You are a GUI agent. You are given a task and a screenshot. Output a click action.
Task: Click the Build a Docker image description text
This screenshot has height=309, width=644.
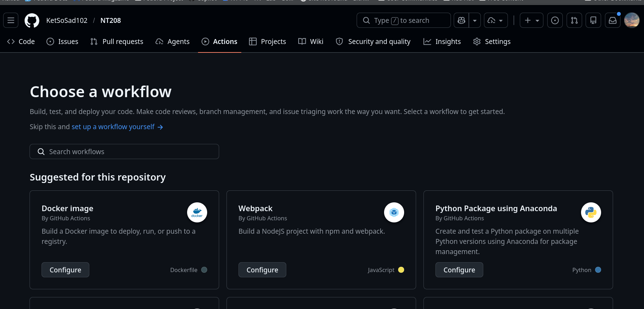(x=119, y=236)
